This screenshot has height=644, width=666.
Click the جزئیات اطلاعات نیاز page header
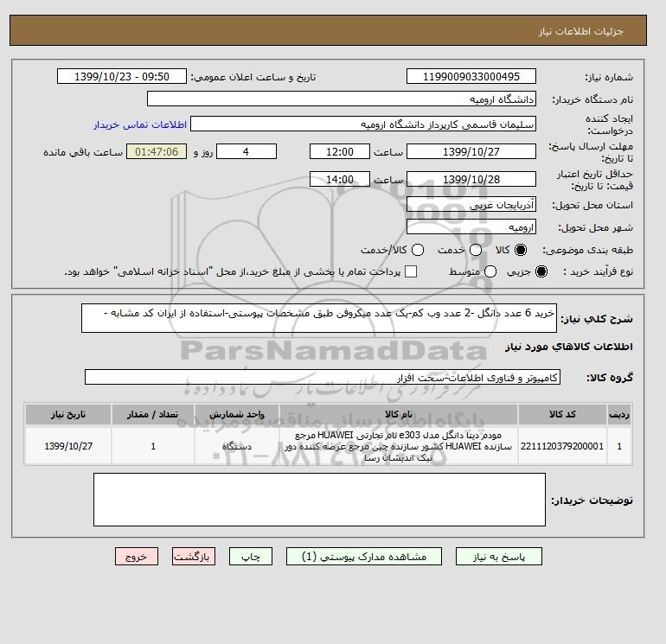[580, 31]
